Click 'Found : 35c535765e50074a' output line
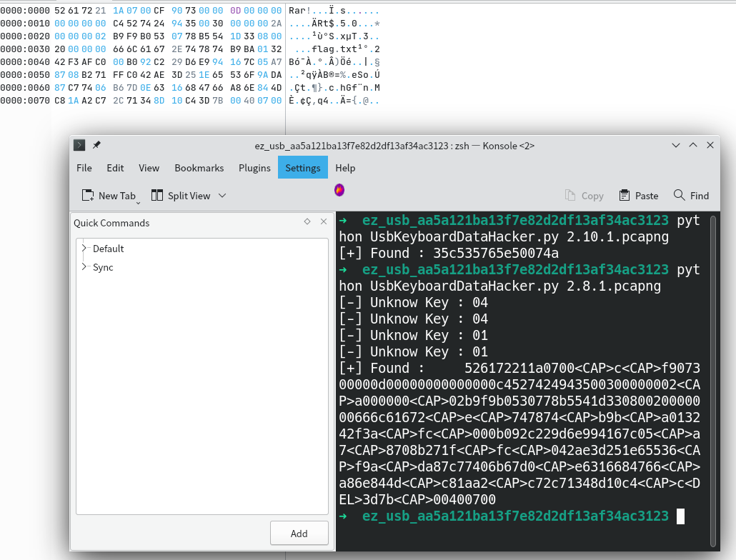The image size is (736, 560). (x=449, y=254)
